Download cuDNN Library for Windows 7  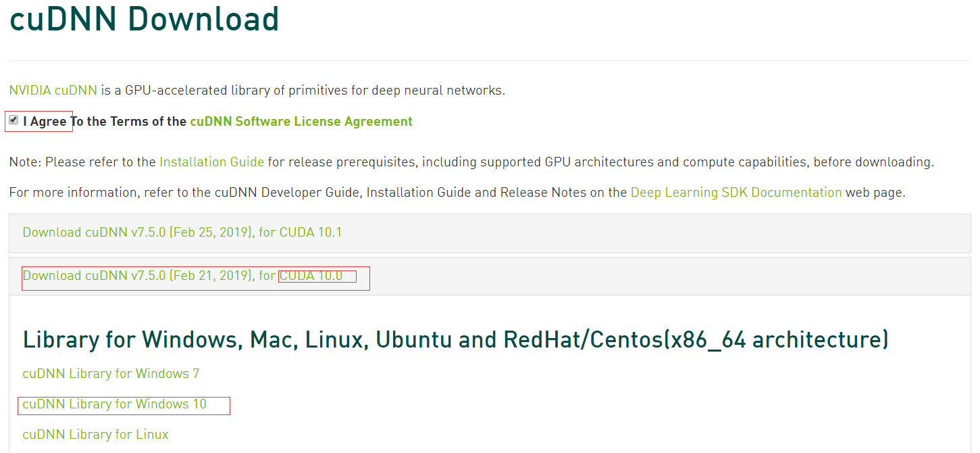tap(111, 374)
